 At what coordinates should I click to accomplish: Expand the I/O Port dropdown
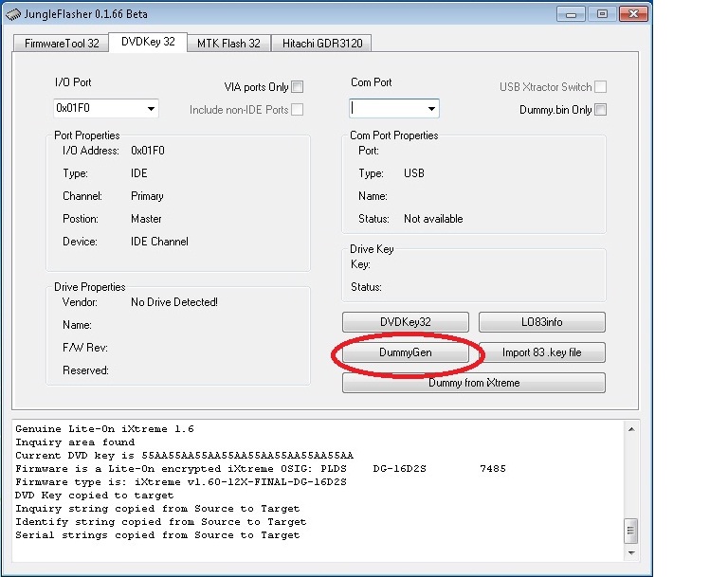point(150,109)
